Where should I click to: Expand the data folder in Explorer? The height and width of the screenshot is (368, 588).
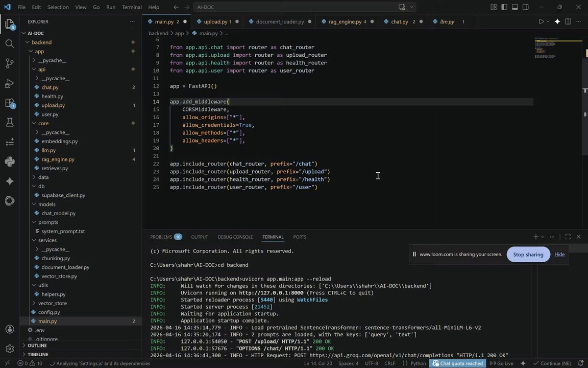pyautogui.click(x=43, y=177)
